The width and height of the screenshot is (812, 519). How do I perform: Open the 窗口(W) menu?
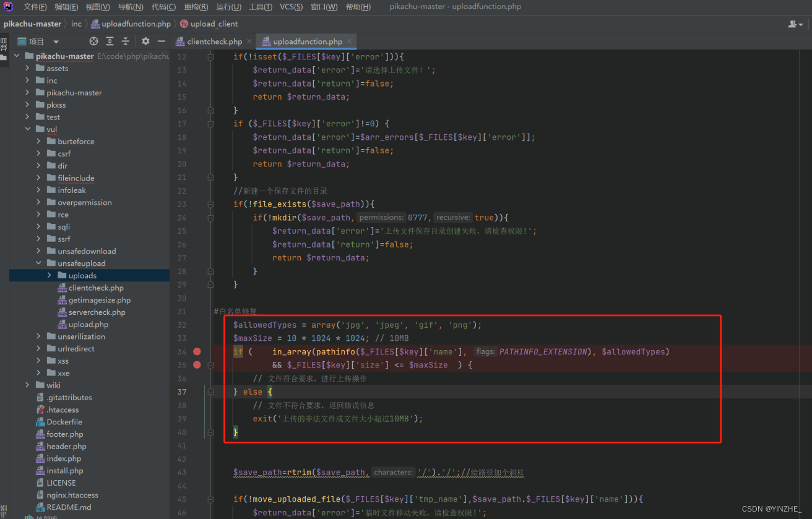coord(324,7)
